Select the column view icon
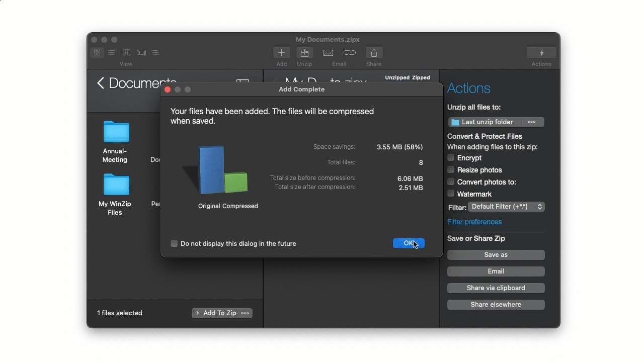The image size is (644, 362). tap(126, 53)
